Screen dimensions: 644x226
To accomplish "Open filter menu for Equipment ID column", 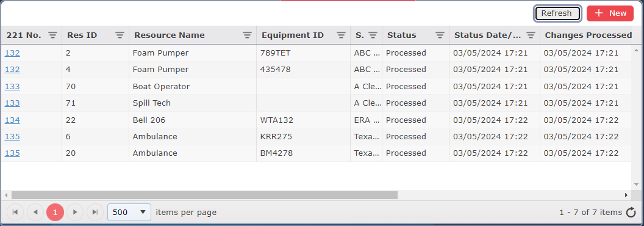I will 341,35.
